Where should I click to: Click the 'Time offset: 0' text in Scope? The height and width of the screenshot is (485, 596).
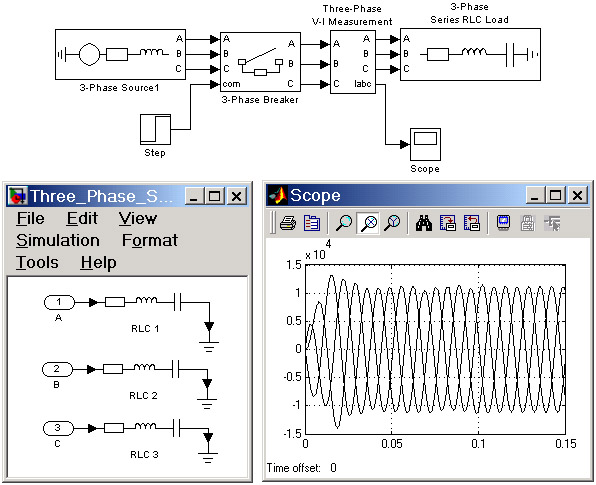301,468
